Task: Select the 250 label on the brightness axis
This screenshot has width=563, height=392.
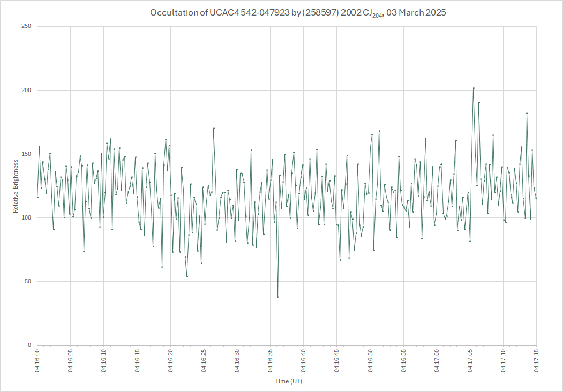Action: click(x=27, y=26)
